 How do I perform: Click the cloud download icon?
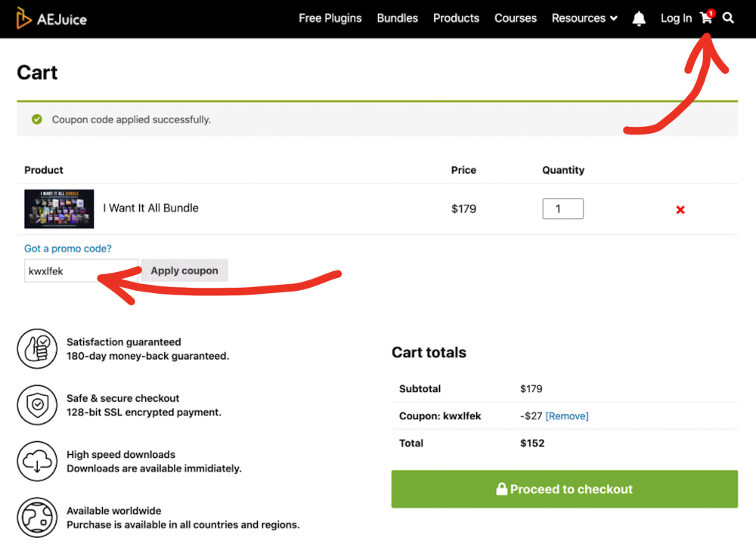[37, 462]
